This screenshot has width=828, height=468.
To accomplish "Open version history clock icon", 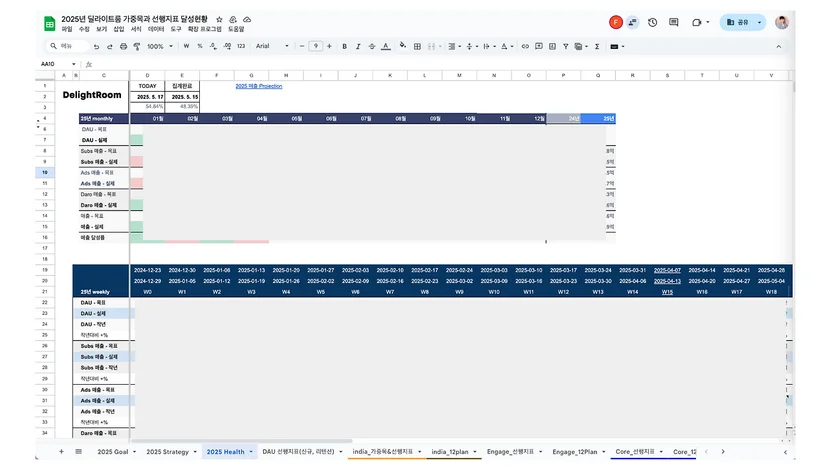I will tap(653, 22).
